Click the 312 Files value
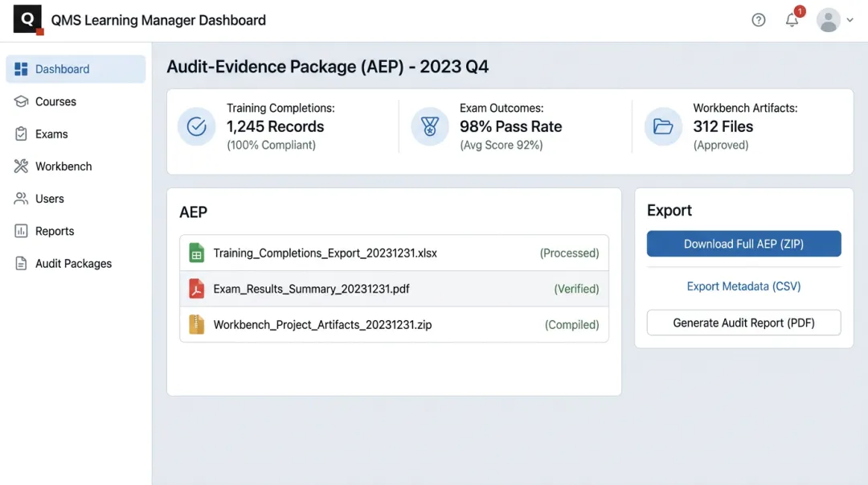 pos(723,126)
